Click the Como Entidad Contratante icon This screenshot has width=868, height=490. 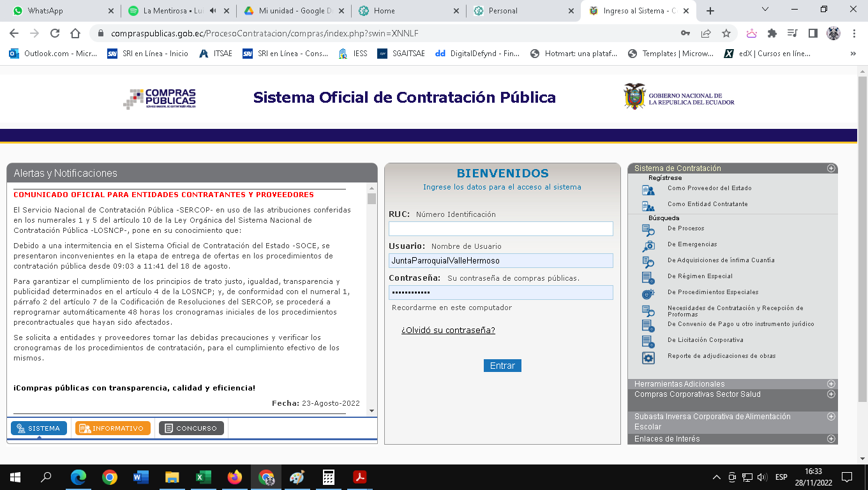[x=648, y=205]
